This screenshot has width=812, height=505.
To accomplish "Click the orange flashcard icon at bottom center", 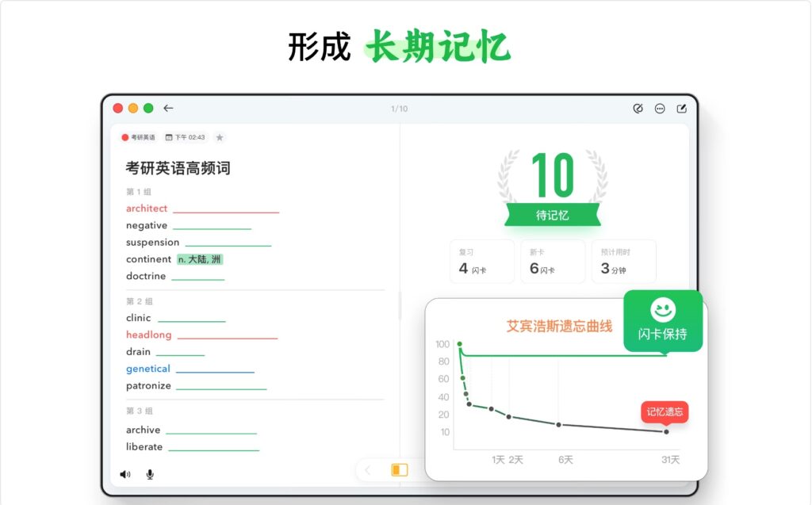I will click(x=398, y=469).
